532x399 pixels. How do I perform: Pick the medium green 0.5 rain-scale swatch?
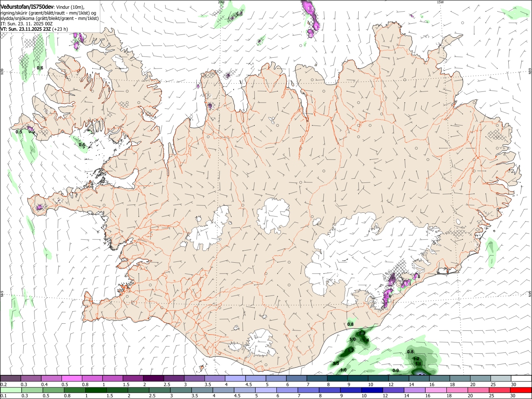tap(54, 390)
